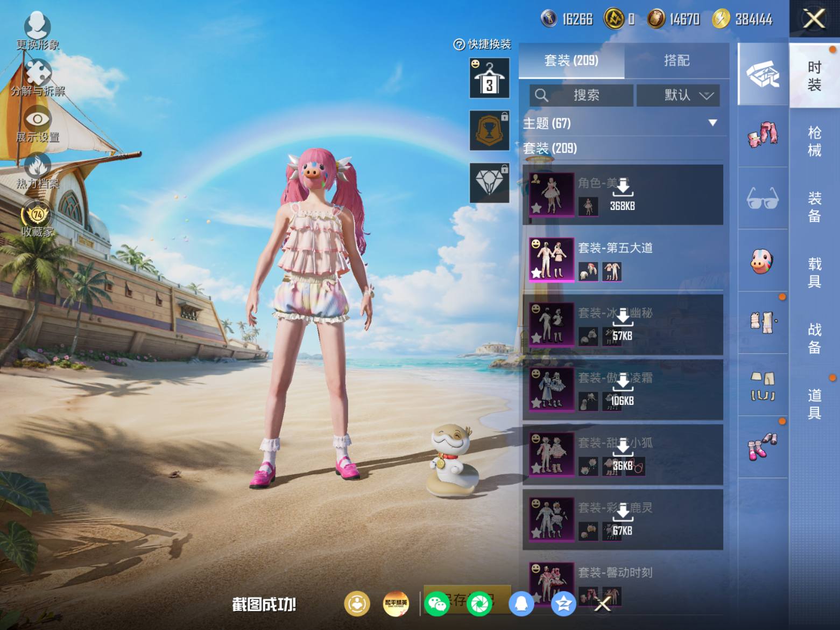The height and width of the screenshot is (630, 840).
Task: Select the 载具 side tab
Action: (814, 272)
